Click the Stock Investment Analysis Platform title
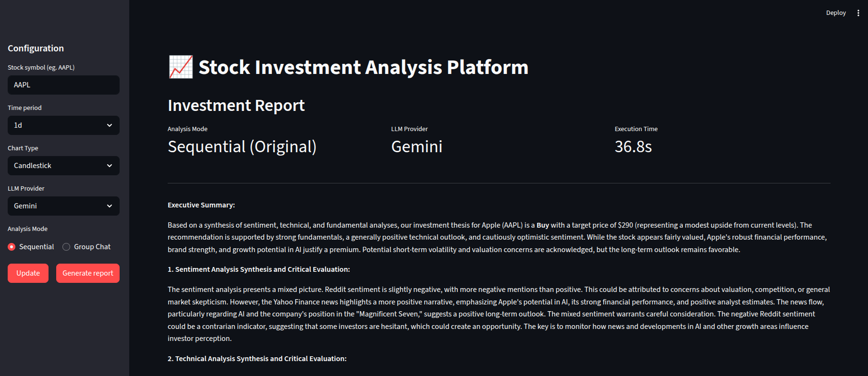This screenshot has width=868, height=376. [364, 67]
